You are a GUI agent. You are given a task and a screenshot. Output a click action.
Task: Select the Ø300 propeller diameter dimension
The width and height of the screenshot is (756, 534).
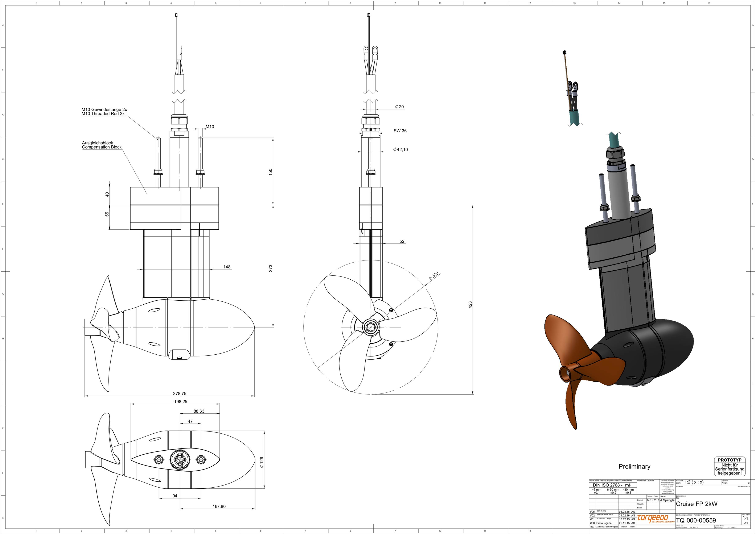pos(434,276)
